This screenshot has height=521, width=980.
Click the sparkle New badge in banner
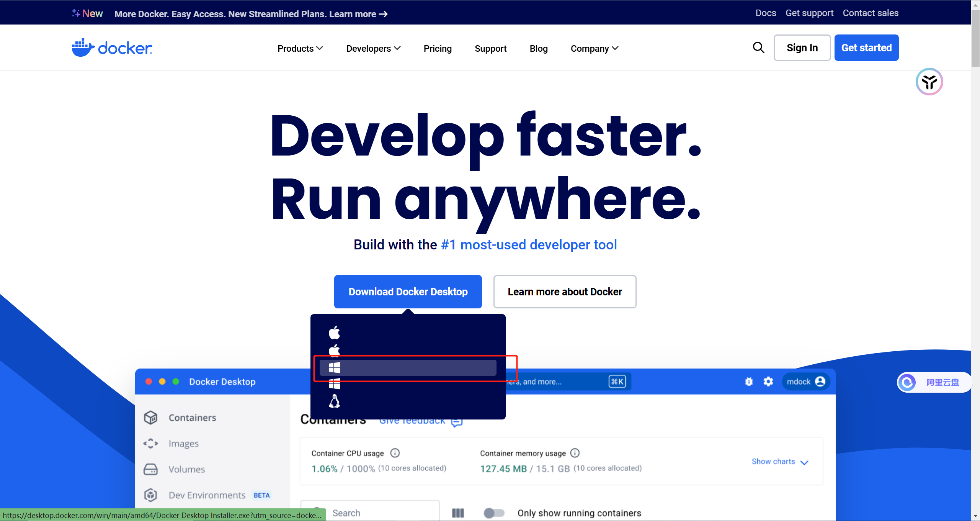(x=87, y=13)
